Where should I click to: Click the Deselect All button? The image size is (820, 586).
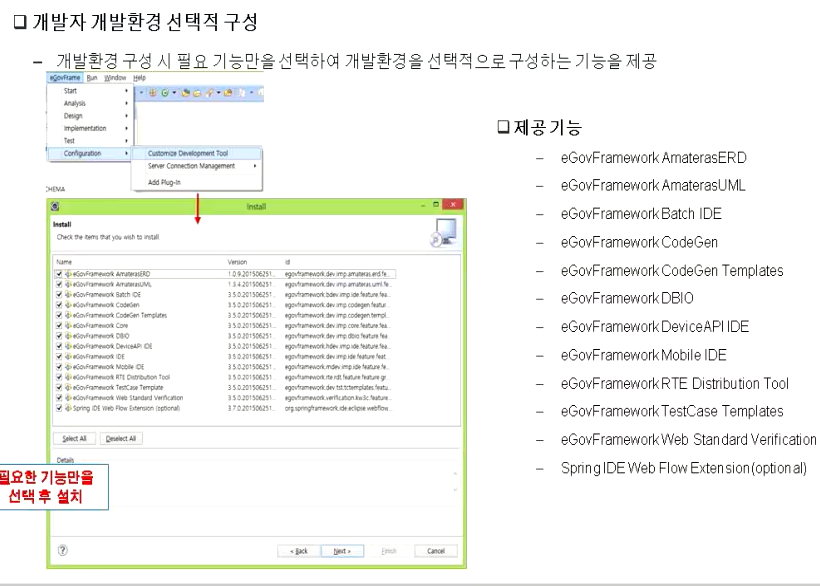point(121,439)
